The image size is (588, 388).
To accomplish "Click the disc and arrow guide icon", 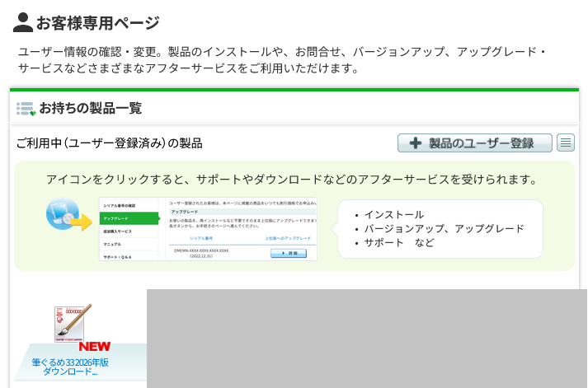I will point(68,217).
